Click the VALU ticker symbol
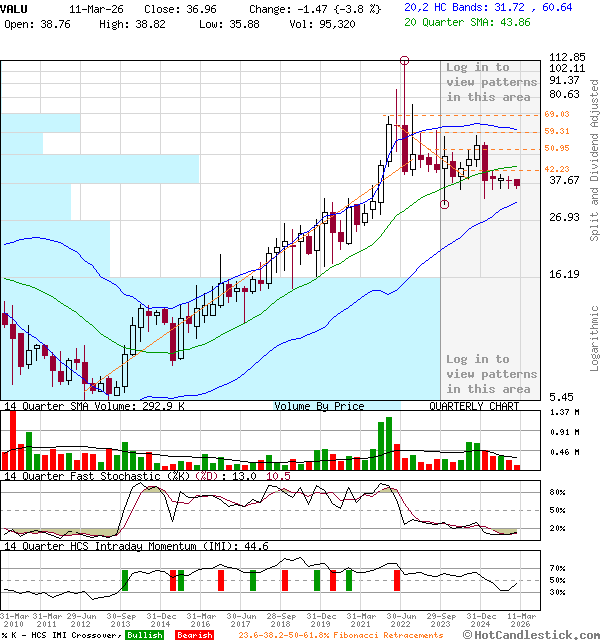 15,7
